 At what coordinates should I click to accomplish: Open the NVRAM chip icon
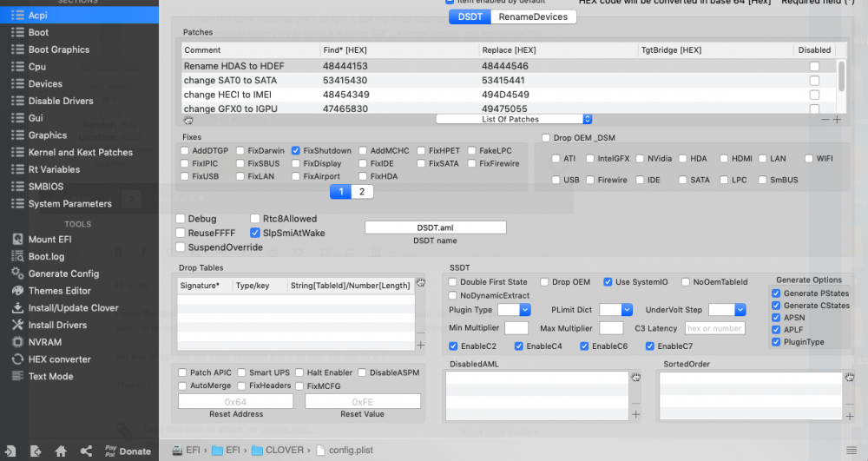coord(17,342)
